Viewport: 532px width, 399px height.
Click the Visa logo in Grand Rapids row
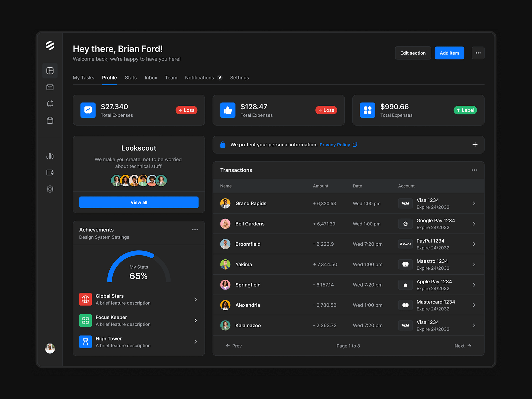click(405, 203)
